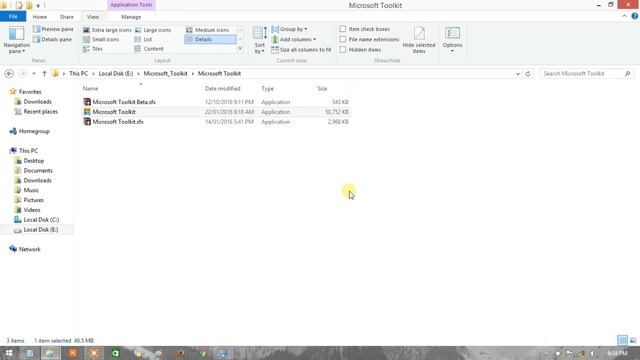Choose Tiles layout

tap(93, 49)
